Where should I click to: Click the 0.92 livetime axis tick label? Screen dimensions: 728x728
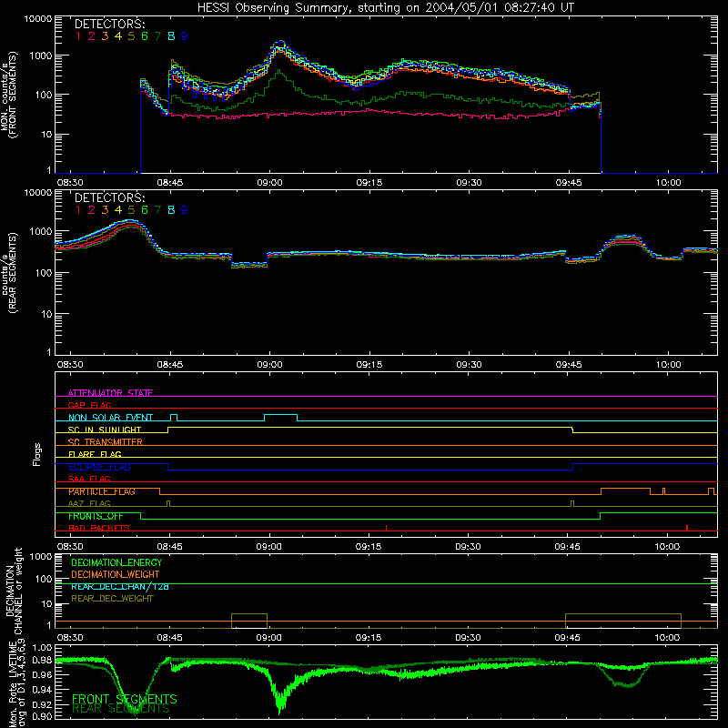43,704
